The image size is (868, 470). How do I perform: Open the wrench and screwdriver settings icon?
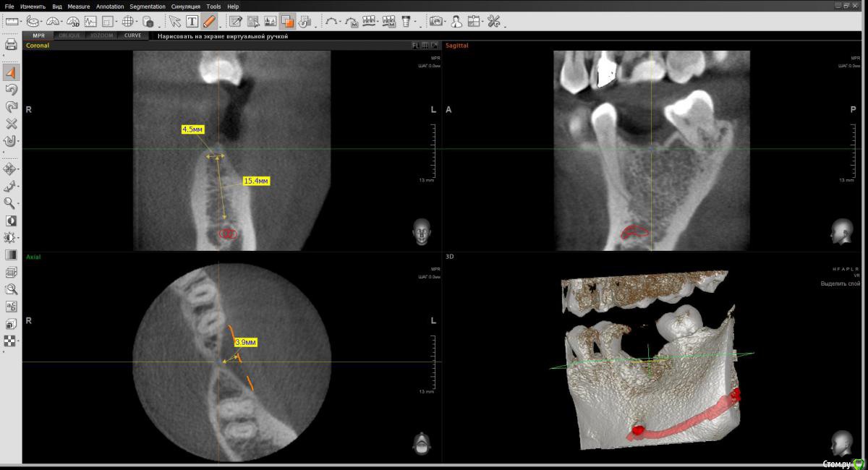[x=494, y=22]
